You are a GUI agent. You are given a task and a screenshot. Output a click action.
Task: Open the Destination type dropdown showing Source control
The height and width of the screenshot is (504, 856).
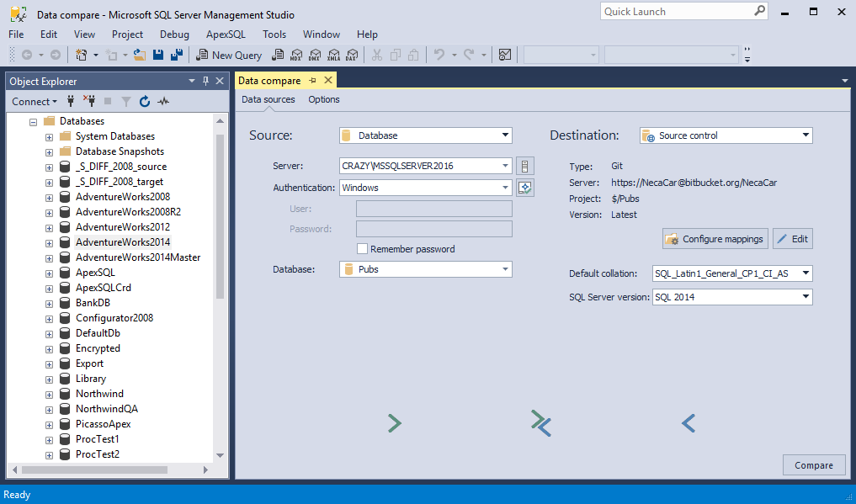(726, 135)
